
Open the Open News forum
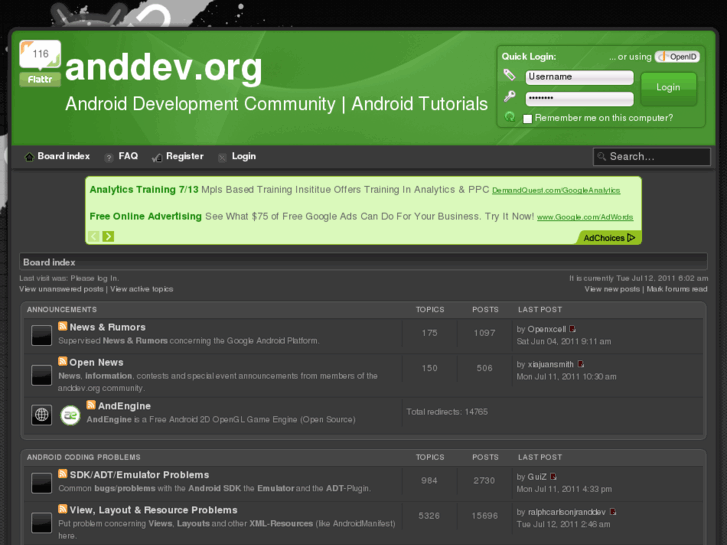[96, 362]
